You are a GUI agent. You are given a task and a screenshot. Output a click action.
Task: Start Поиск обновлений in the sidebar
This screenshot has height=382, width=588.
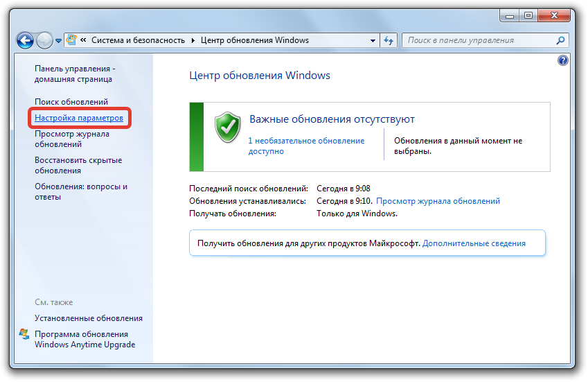[x=71, y=102]
